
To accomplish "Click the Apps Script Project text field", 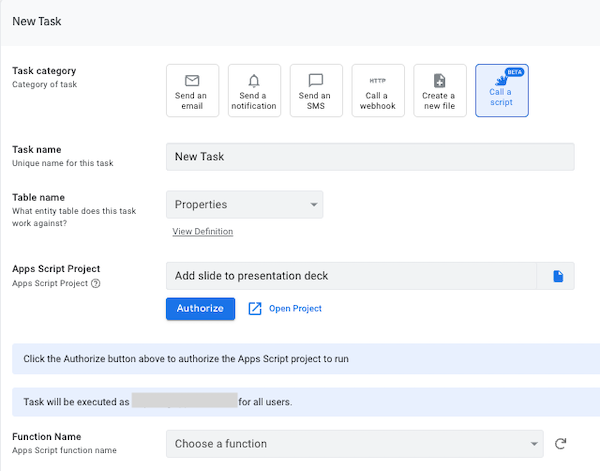I will pos(350,276).
